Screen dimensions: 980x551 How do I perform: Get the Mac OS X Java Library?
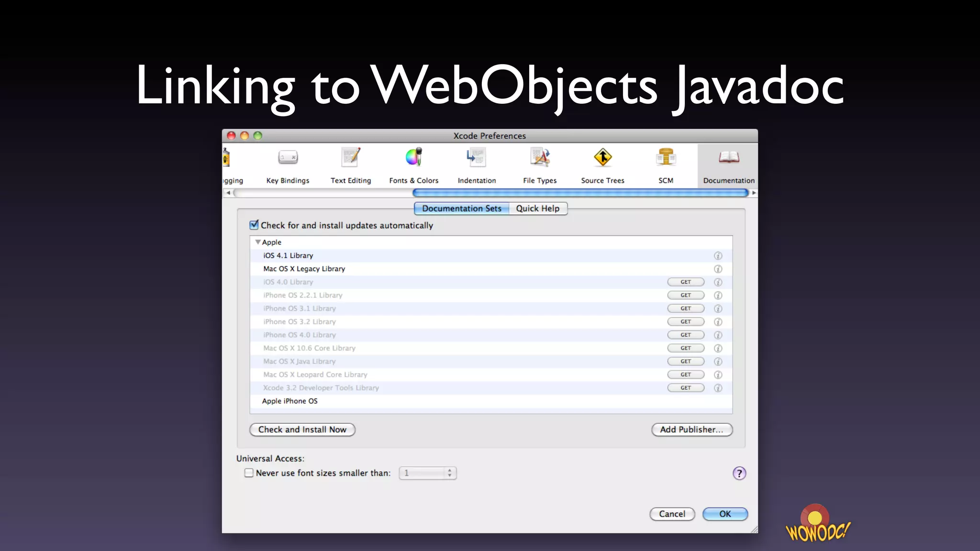685,362
